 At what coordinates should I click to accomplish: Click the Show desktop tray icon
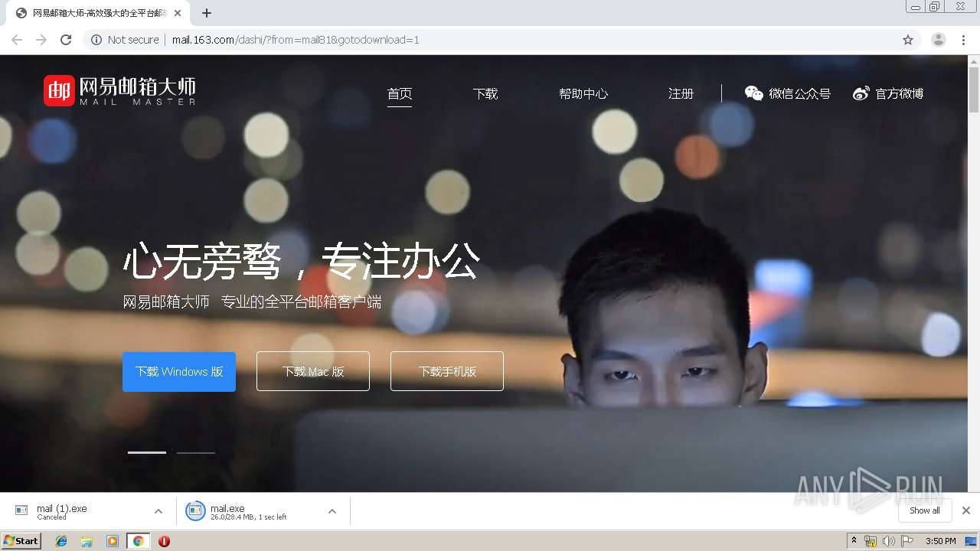pyautogui.click(x=971, y=541)
